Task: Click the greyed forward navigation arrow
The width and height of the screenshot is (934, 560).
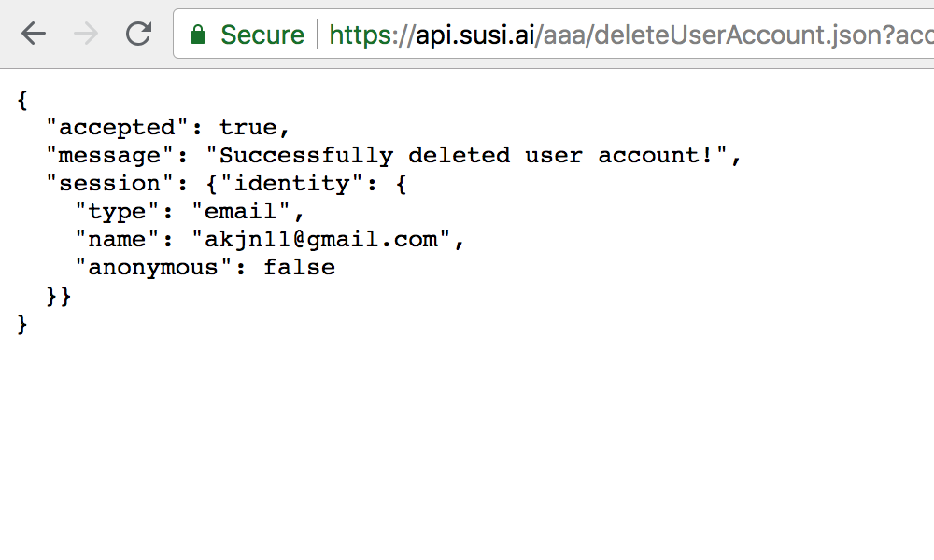Action: [86, 34]
